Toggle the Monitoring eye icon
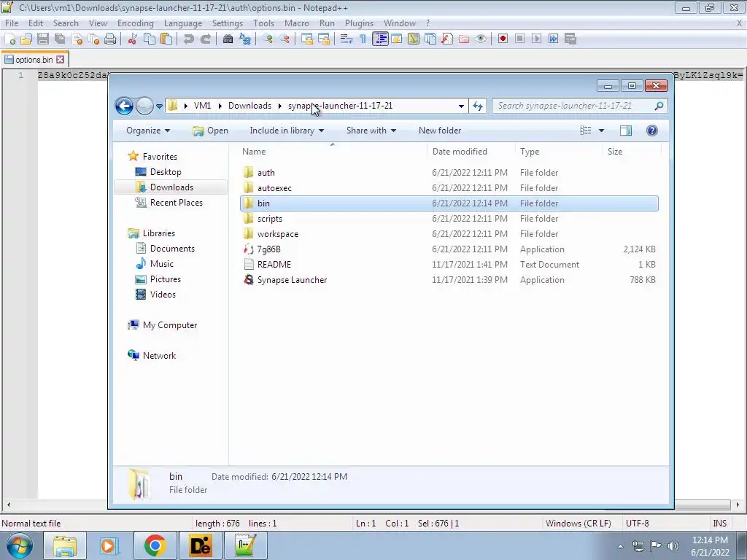 [x=481, y=39]
